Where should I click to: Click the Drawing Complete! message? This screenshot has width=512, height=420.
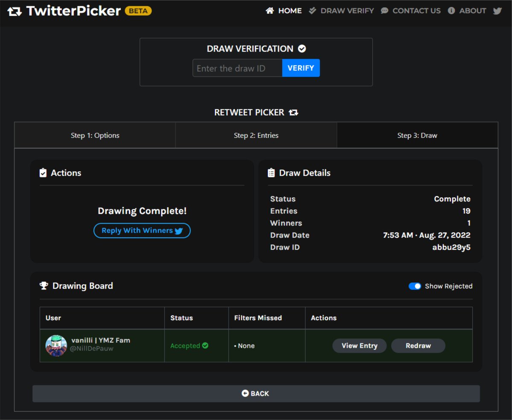tap(142, 211)
